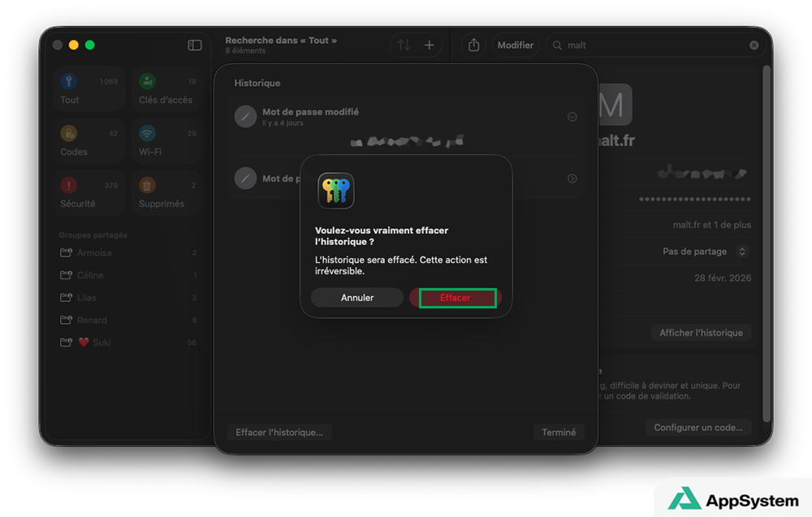Open the share sheet icon in toolbar
Image resolution: width=812 pixels, height=517 pixels.
pyautogui.click(x=473, y=45)
